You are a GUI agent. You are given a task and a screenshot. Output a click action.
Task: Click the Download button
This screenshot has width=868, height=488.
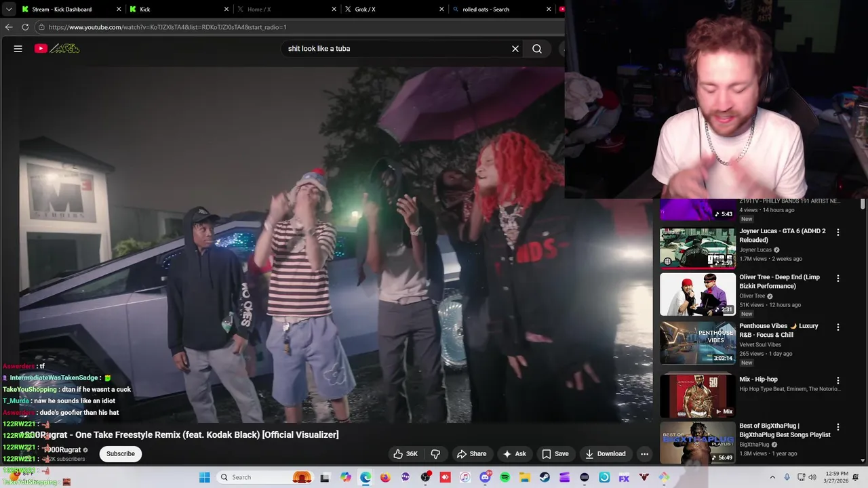[606, 453]
